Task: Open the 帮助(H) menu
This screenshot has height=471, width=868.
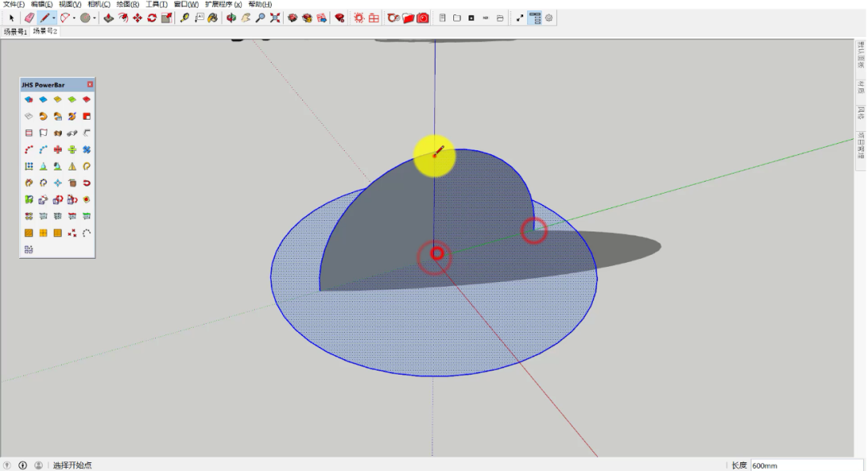Action: tap(260, 5)
